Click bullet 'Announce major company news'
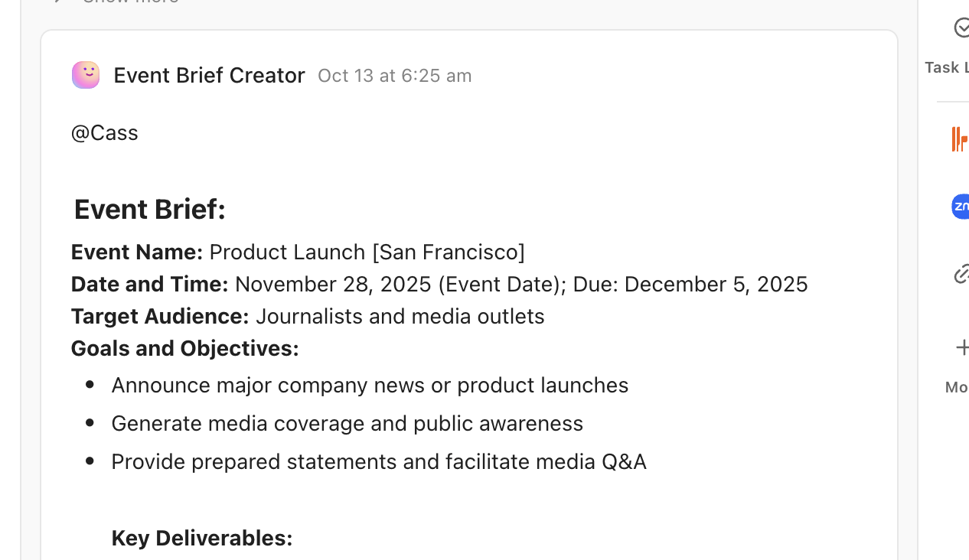The width and height of the screenshot is (969, 560). click(x=370, y=386)
